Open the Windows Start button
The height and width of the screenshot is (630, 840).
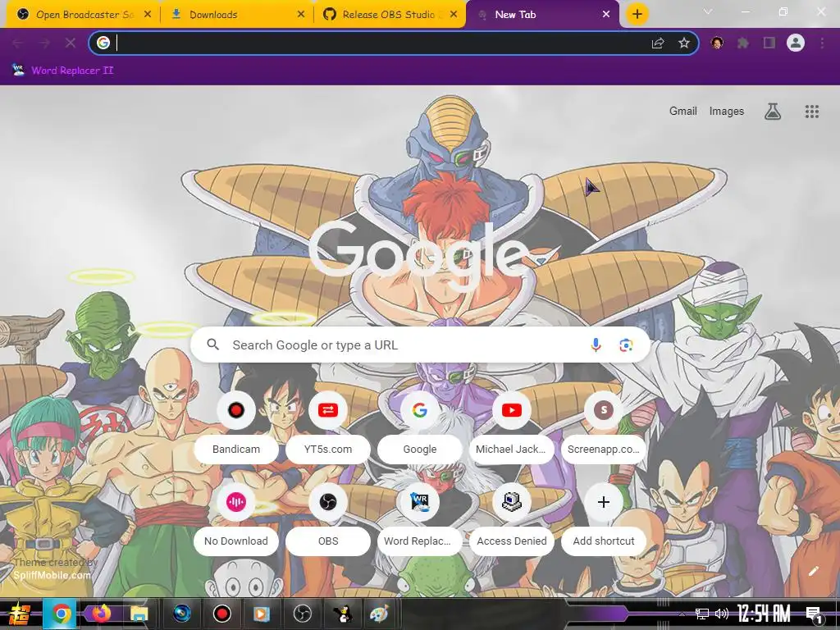(x=18, y=614)
